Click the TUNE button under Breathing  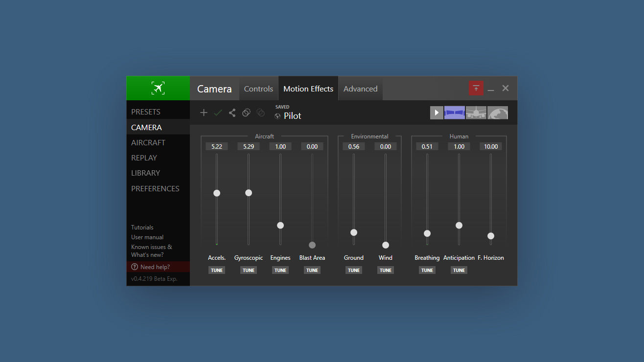coord(427,270)
